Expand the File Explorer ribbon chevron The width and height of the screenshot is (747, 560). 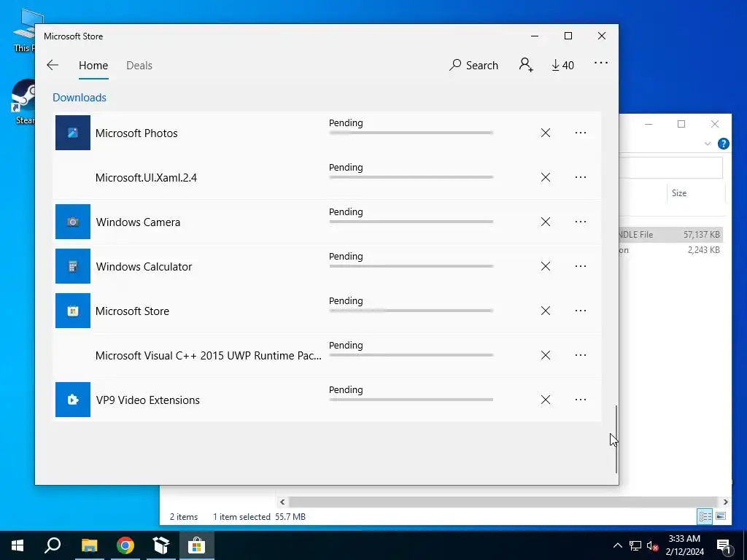click(708, 144)
